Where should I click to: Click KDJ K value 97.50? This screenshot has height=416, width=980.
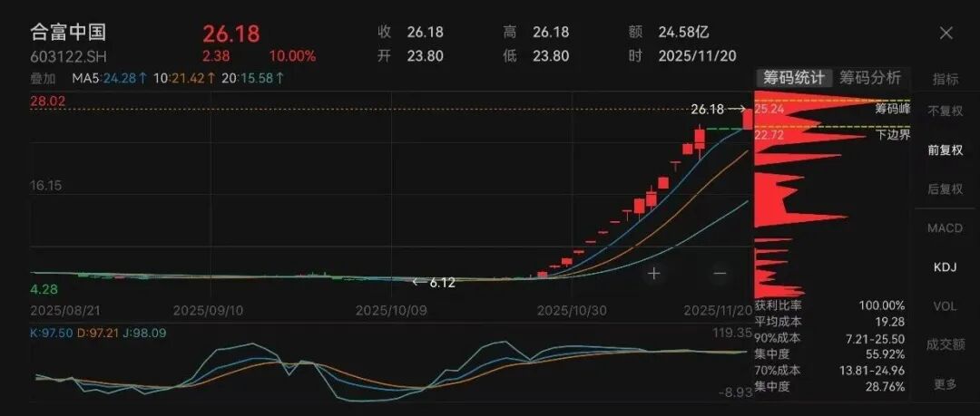point(56,333)
